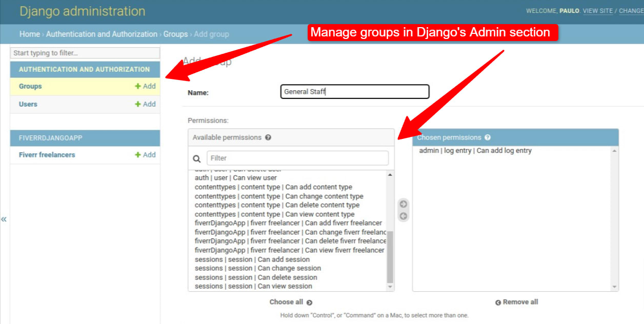This screenshot has height=324, width=644.
Task: Open the Groups breadcrumb link
Action: 175,34
